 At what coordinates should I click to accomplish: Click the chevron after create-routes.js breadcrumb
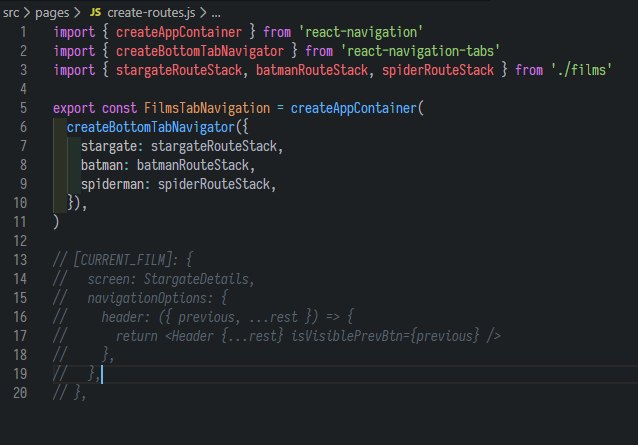tap(203, 13)
